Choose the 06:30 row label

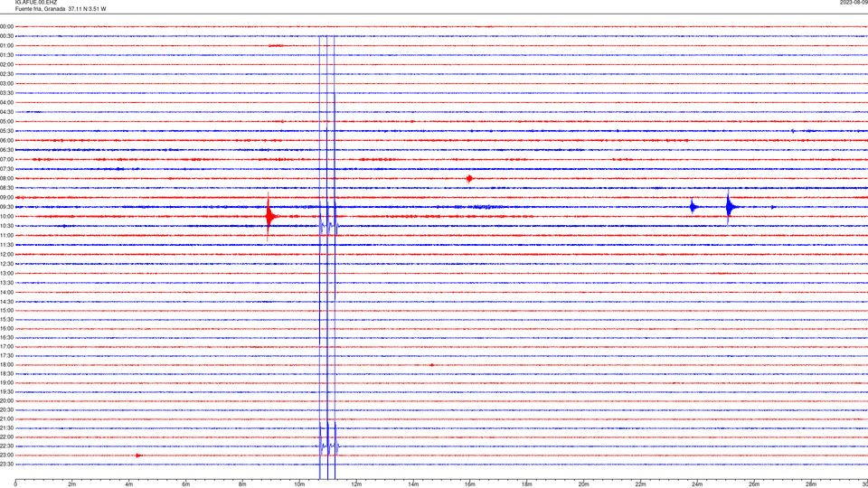pyautogui.click(x=6, y=150)
